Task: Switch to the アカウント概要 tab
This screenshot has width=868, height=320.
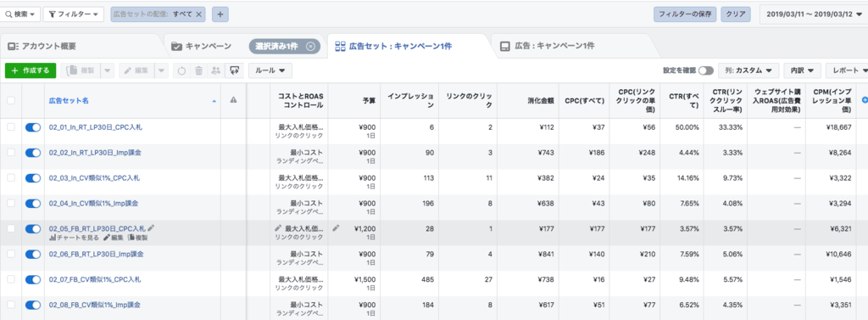Action: coord(49,46)
